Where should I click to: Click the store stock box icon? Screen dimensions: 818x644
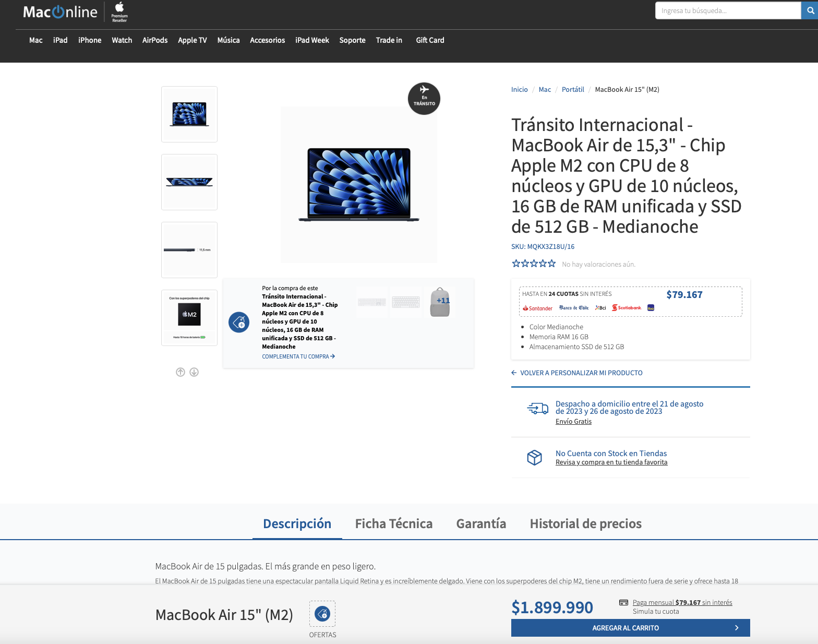pyautogui.click(x=535, y=458)
